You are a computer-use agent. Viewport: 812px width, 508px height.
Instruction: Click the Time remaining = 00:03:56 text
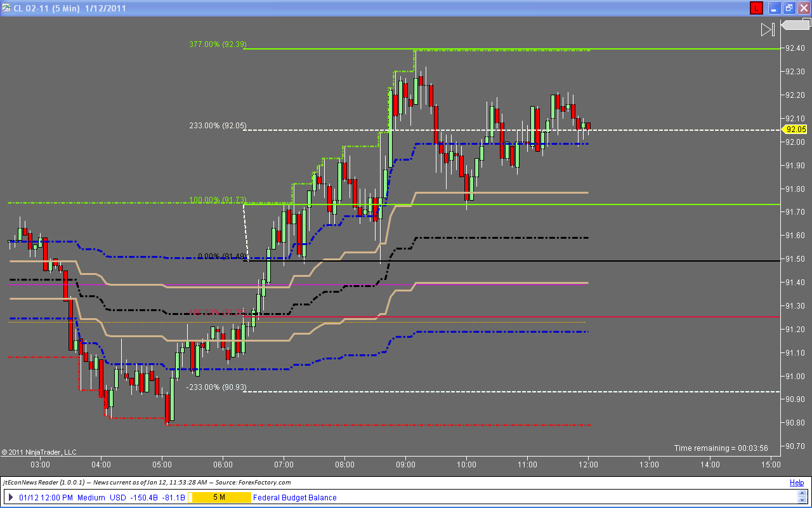[x=721, y=448]
